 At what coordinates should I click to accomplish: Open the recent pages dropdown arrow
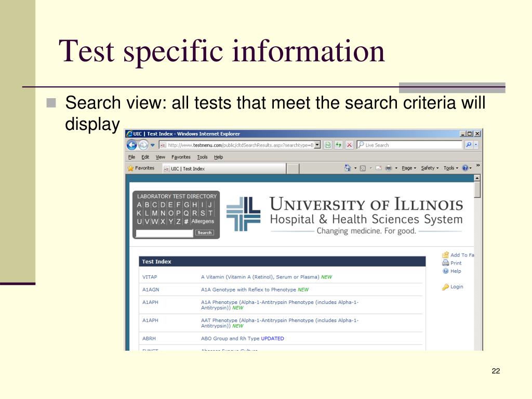coord(153,145)
